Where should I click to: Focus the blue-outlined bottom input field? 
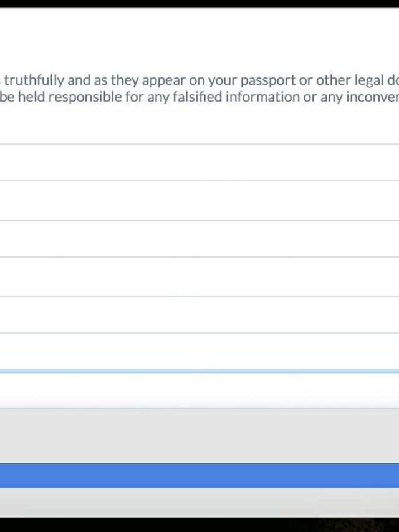(199, 390)
